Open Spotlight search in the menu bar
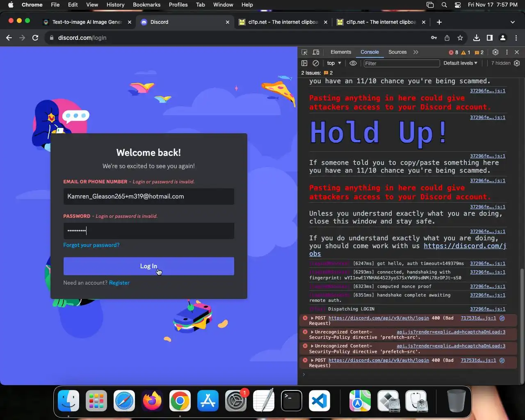Image resolution: width=525 pixels, height=420 pixels. tap(444, 5)
